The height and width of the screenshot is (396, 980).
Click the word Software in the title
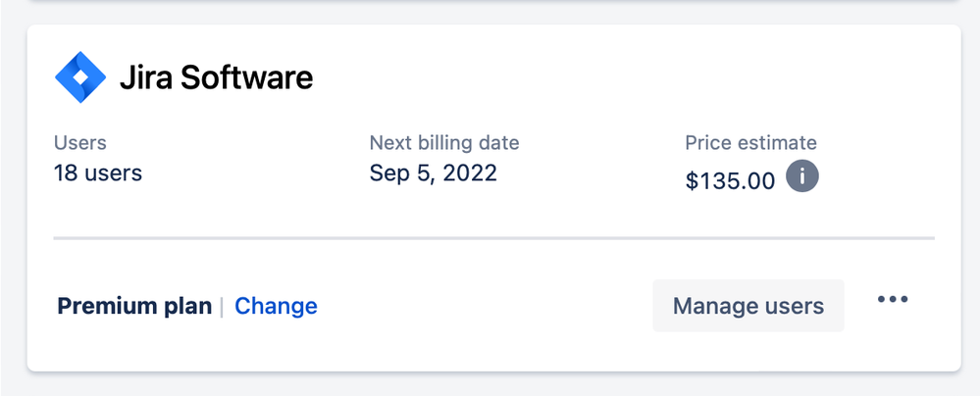[247, 77]
